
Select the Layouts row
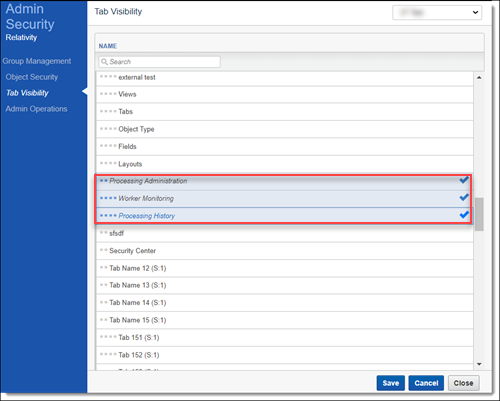point(285,164)
